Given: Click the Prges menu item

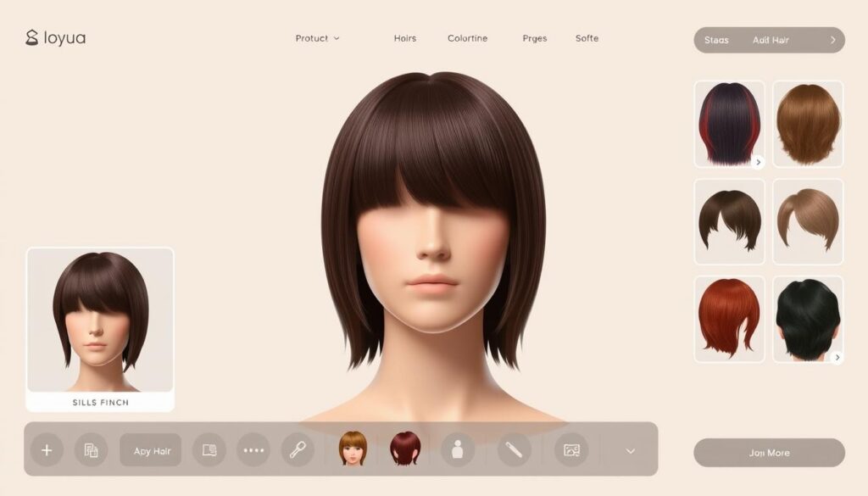Looking at the screenshot, I should point(534,38).
